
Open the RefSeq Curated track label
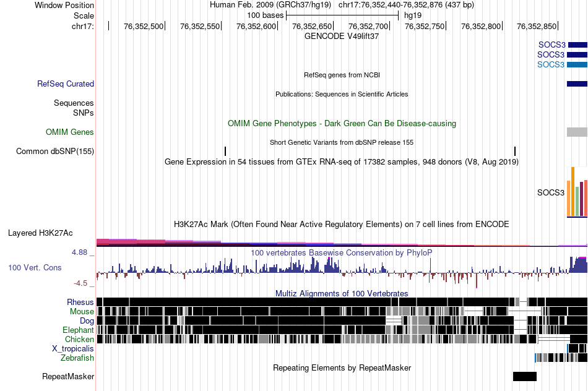[66, 84]
